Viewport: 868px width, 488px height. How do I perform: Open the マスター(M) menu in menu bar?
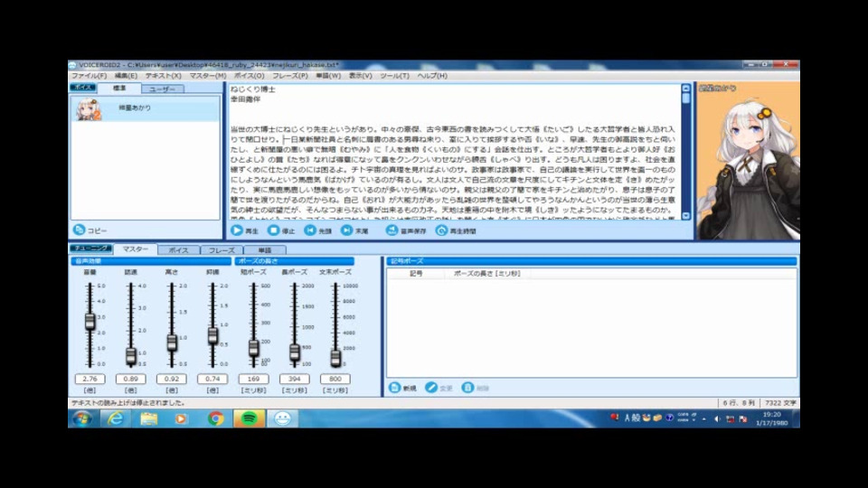tap(208, 76)
